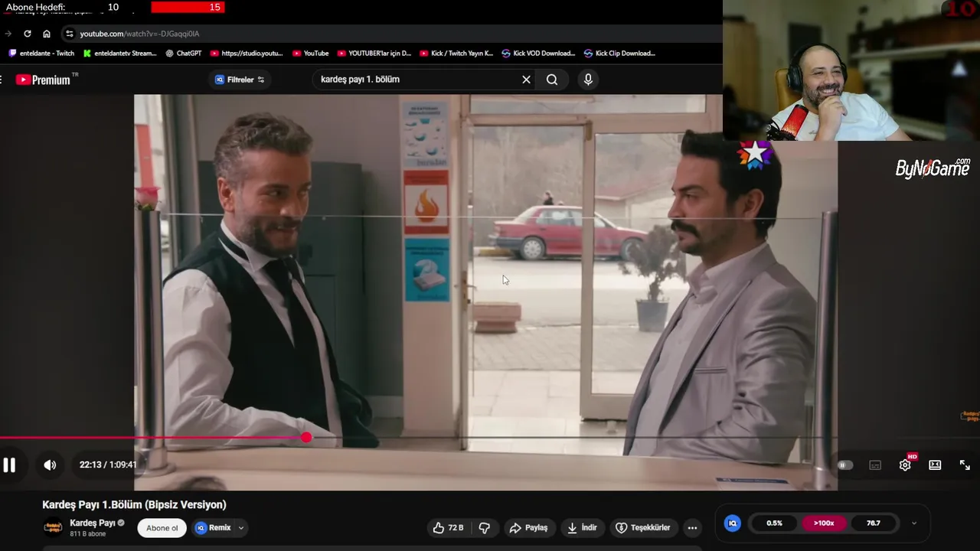The width and height of the screenshot is (980, 551).
Task: Clear the search box with X
Action: point(526,80)
